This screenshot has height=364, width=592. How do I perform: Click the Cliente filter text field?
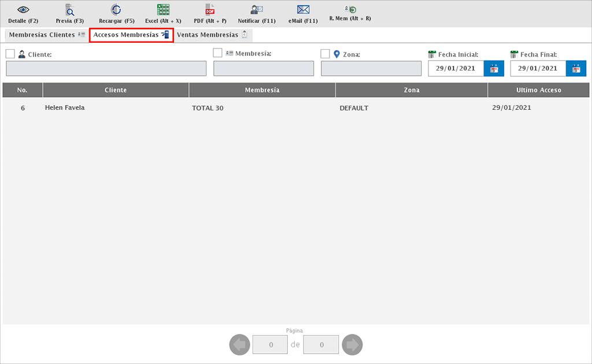pyautogui.click(x=106, y=68)
